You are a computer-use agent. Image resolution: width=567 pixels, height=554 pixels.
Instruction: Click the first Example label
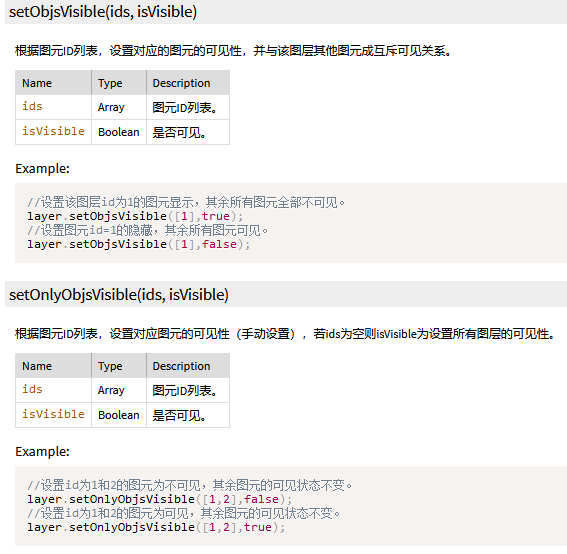tap(42, 169)
